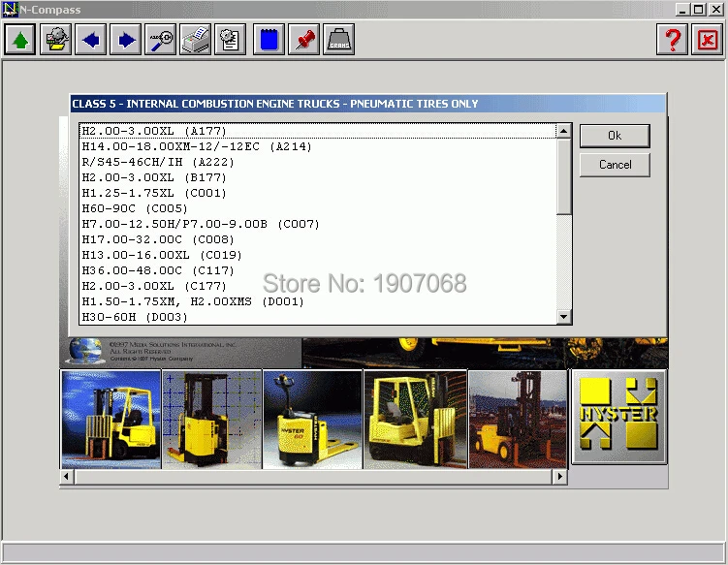Screen dimensions: 728x565
Task: Exit using the red X toolbar button
Action: [707, 40]
